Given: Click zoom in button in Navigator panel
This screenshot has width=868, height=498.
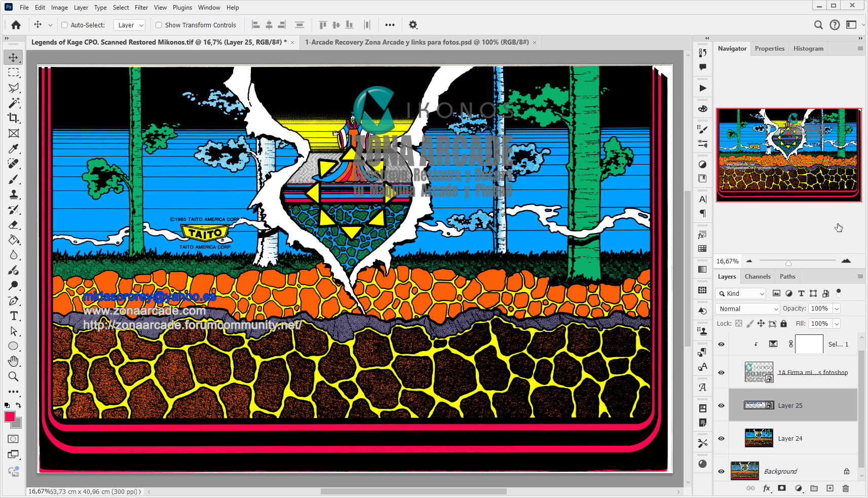Looking at the screenshot, I should [847, 261].
